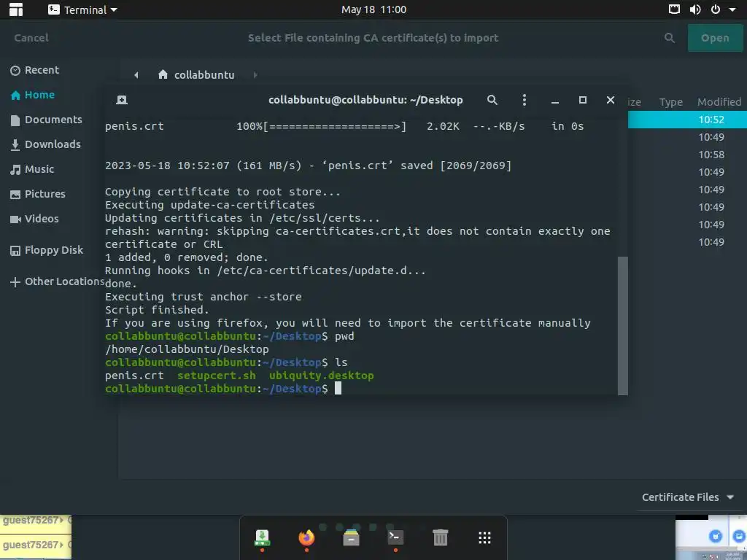Click setupcert.sh in the terminal ls output
Image resolution: width=747 pixels, height=560 pixels.
point(216,376)
